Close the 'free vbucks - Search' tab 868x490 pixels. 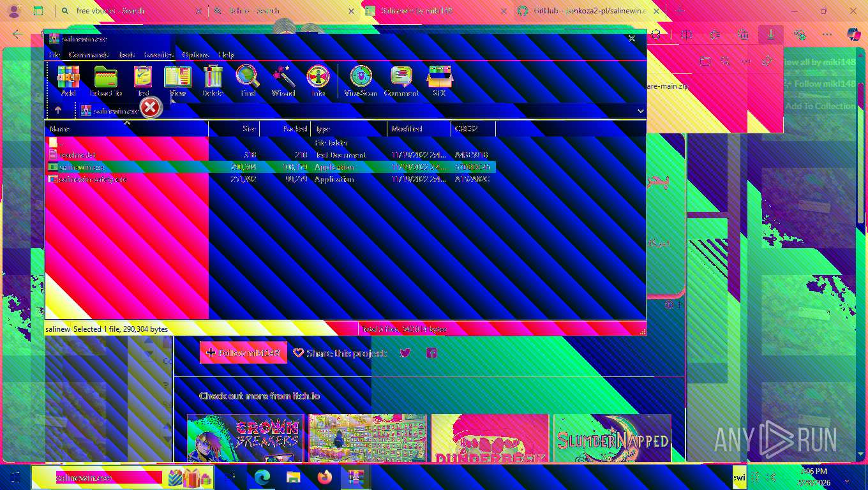198,11
